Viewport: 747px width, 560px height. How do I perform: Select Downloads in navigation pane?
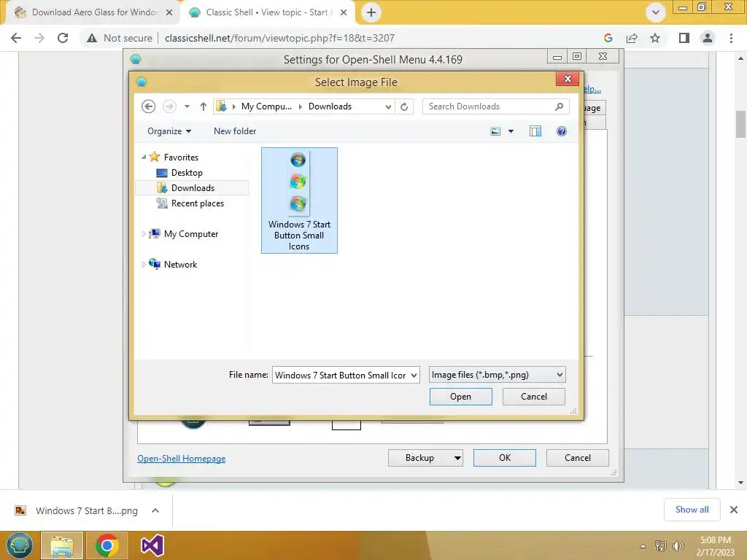tap(193, 187)
